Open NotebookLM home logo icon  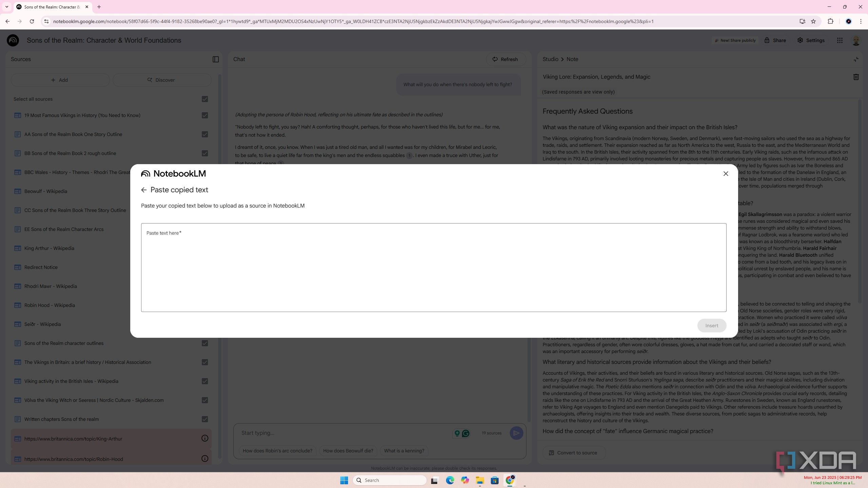[x=13, y=40]
